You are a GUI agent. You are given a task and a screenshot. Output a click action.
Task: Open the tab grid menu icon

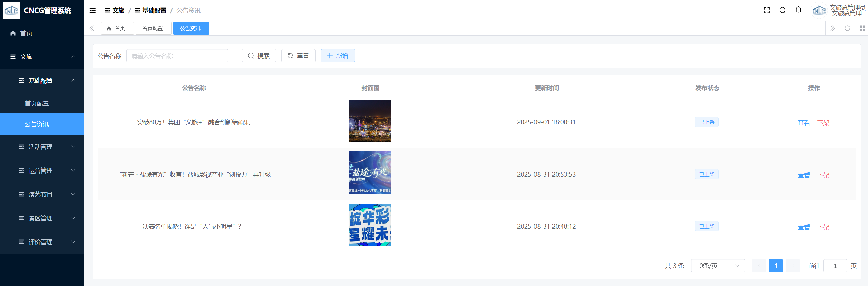[x=862, y=28]
